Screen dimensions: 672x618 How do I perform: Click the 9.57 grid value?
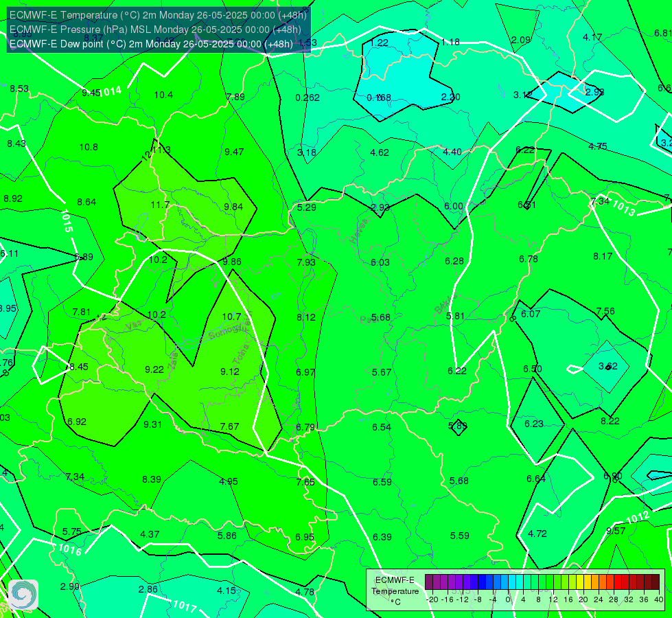[x=616, y=531]
